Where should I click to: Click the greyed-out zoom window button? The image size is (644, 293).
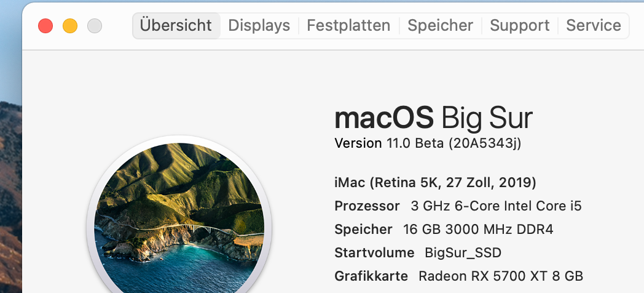(x=95, y=26)
